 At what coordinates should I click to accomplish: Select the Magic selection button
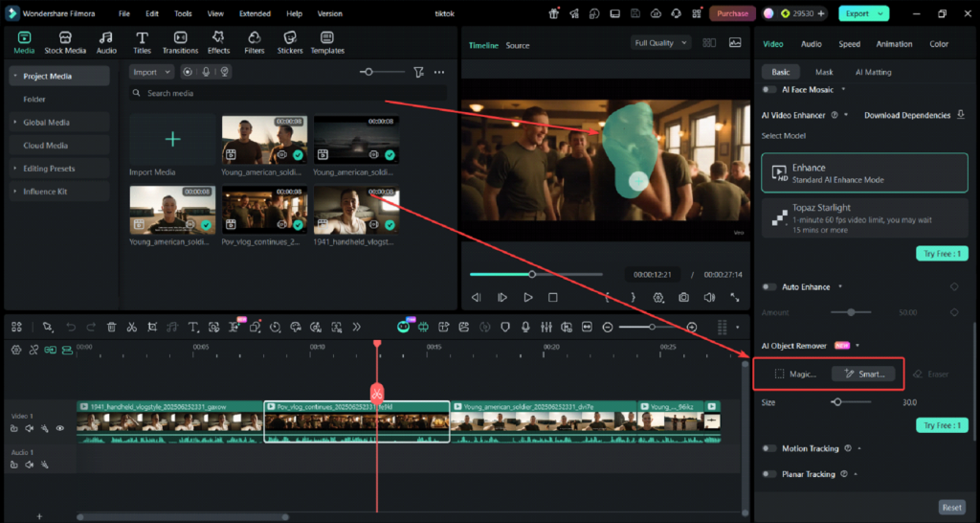point(795,374)
